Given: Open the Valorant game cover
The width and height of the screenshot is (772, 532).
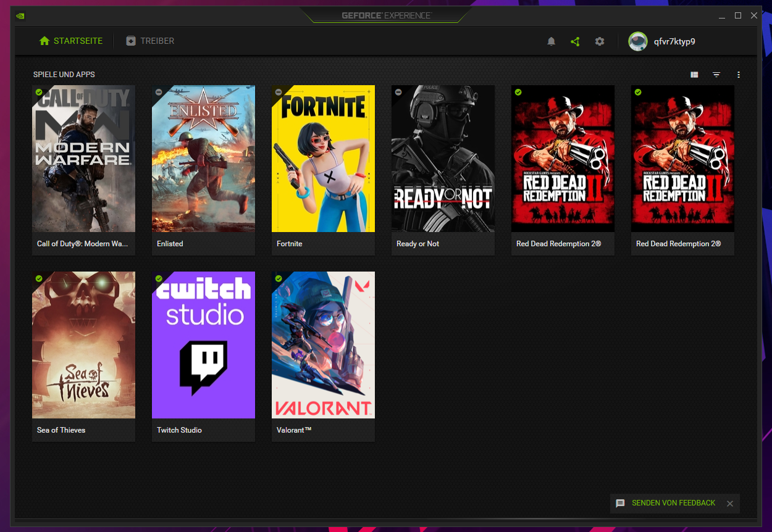Looking at the screenshot, I should 323,345.
